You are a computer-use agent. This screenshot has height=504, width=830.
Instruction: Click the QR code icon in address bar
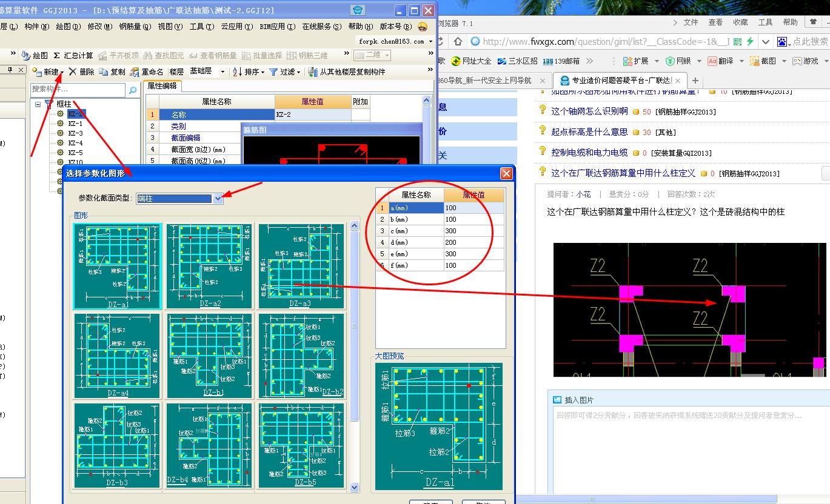737,41
